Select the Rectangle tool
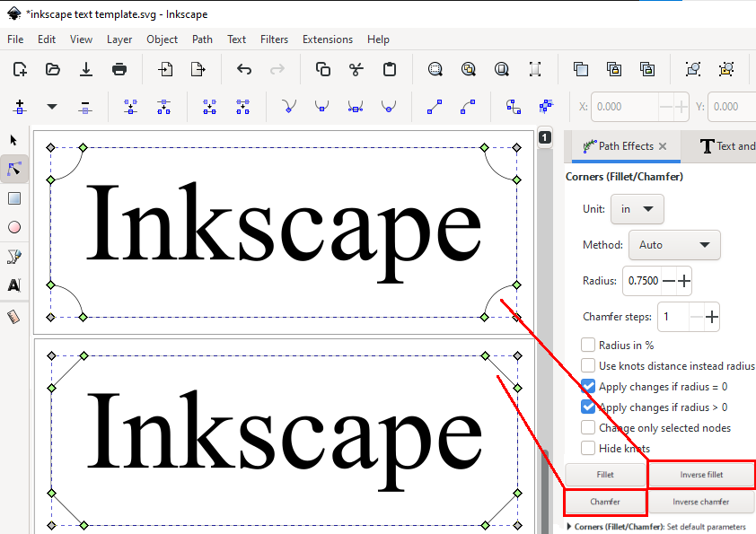Screen dimensions: 756x534 click(x=14, y=198)
